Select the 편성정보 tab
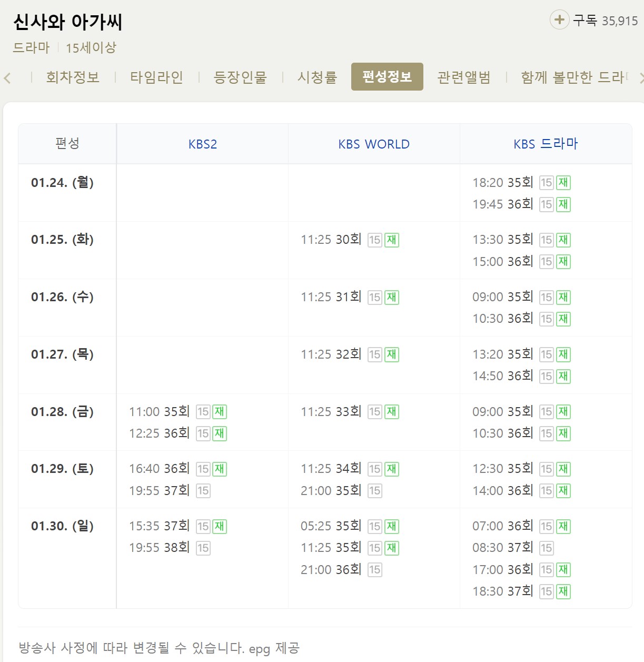644x662 pixels. click(x=387, y=77)
